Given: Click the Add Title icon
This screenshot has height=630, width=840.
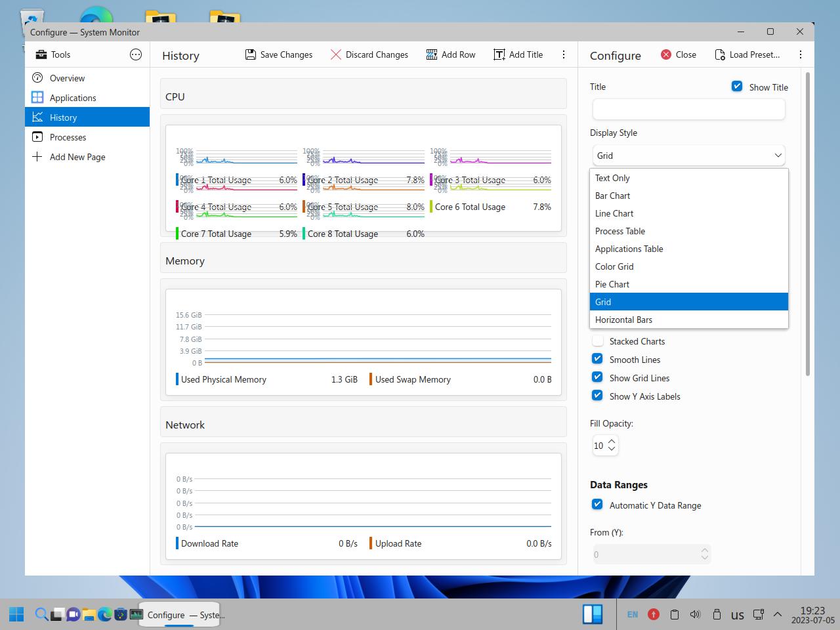Looking at the screenshot, I should [x=499, y=54].
